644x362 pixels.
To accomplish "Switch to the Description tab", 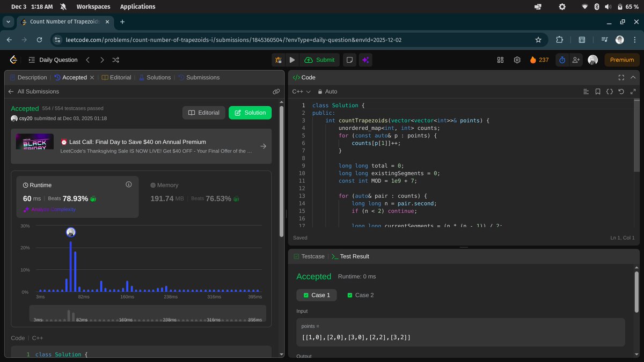I will [x=28, y=77].
